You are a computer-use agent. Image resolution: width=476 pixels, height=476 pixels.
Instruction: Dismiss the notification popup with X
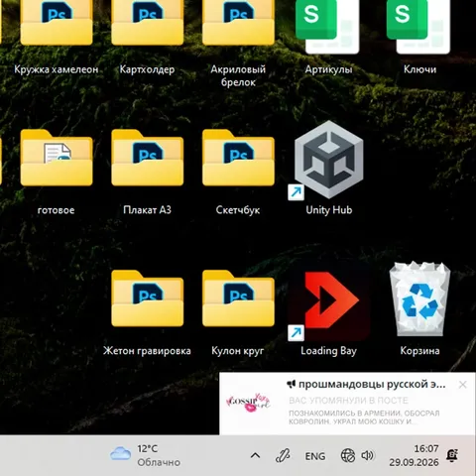[x=463, y=385]
